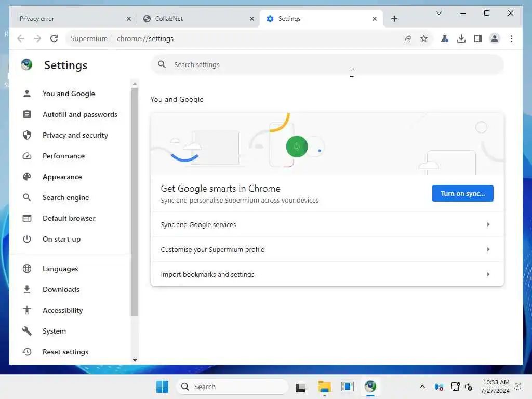Close the Settings tab
Viewport: 532px width, 399px height.
(374, 19)
